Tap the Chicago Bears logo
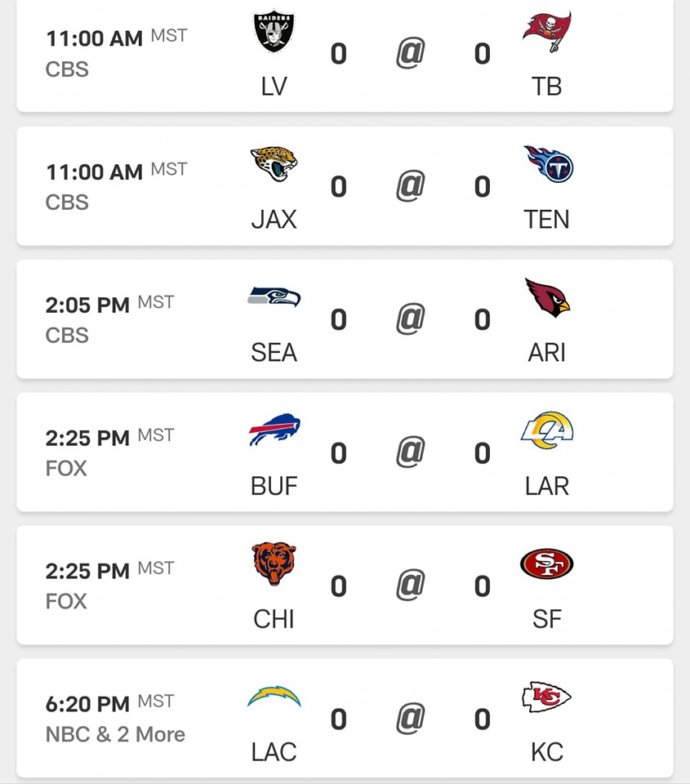The width and height of the screenshot is (690, 784). [x=274, y=563]
